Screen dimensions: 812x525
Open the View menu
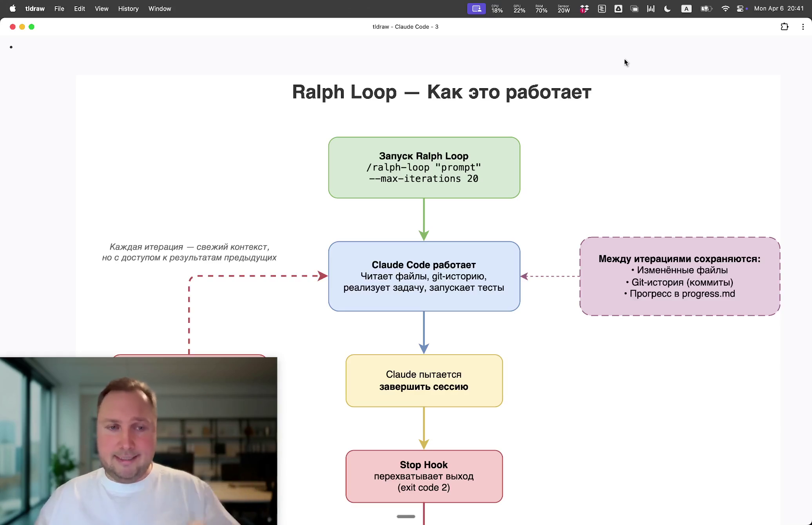(101, 9)
